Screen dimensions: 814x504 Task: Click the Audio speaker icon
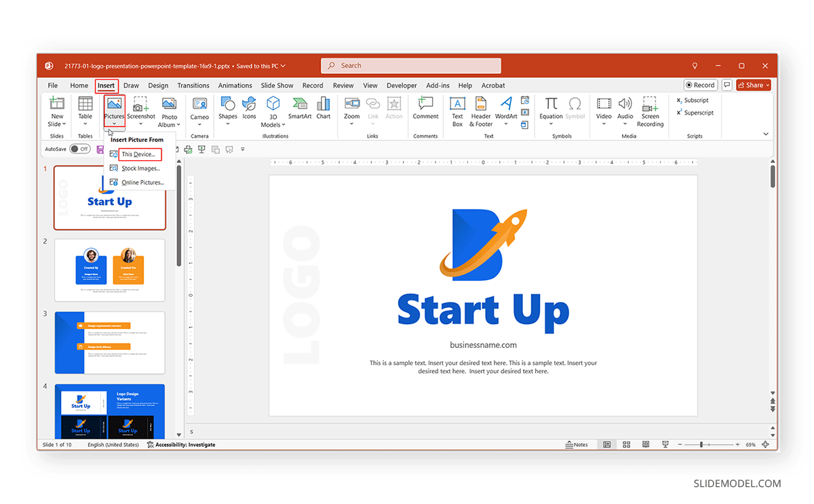point(625,104)
